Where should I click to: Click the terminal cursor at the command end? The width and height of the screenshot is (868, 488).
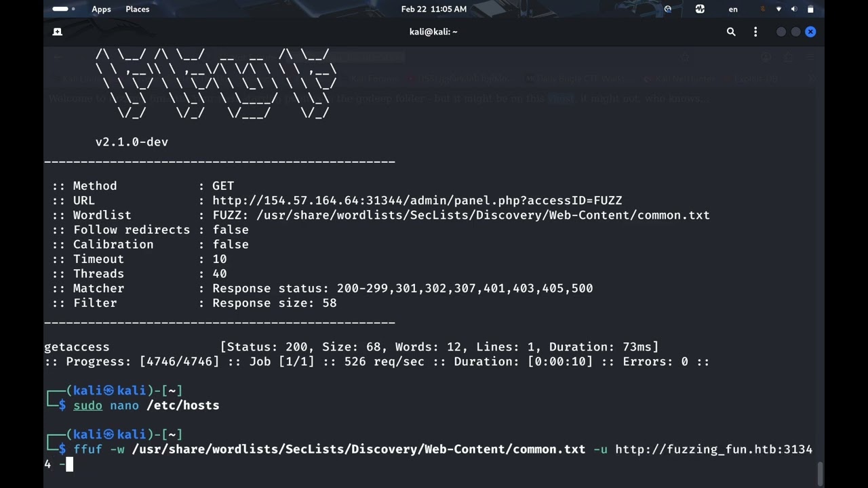(69, 464)
